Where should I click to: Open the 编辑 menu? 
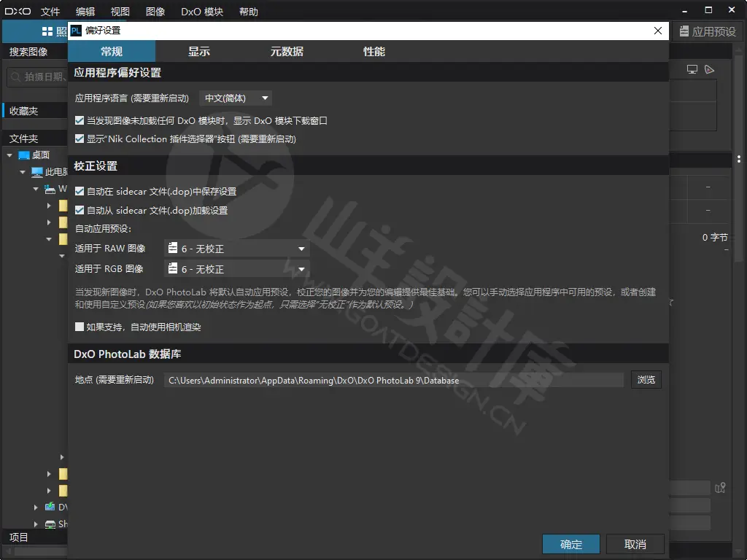click(85, 12)
